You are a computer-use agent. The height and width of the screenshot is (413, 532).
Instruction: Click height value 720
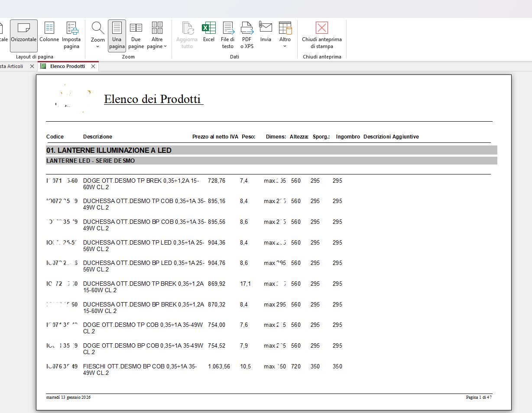click(296, 366)
